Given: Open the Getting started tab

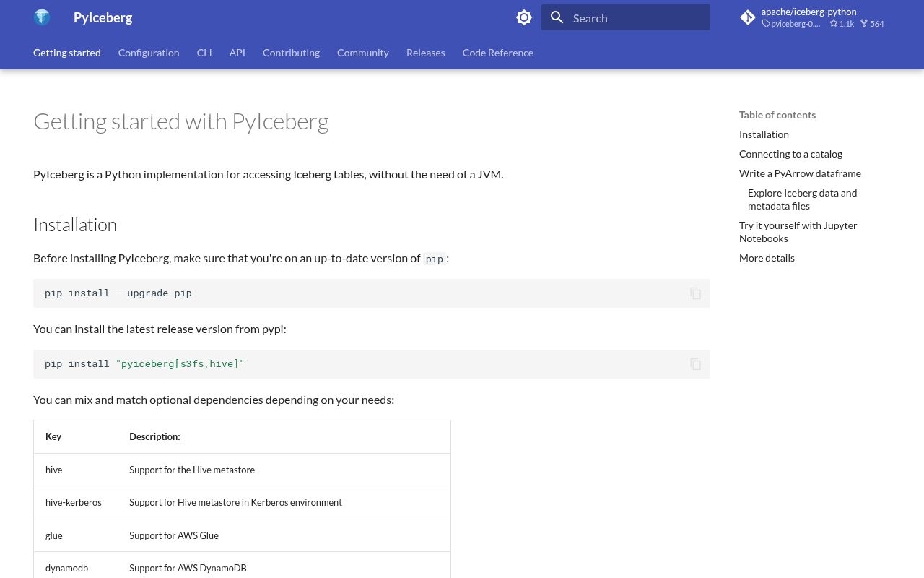Looking at the screenshot, I should tap(67, 53).
